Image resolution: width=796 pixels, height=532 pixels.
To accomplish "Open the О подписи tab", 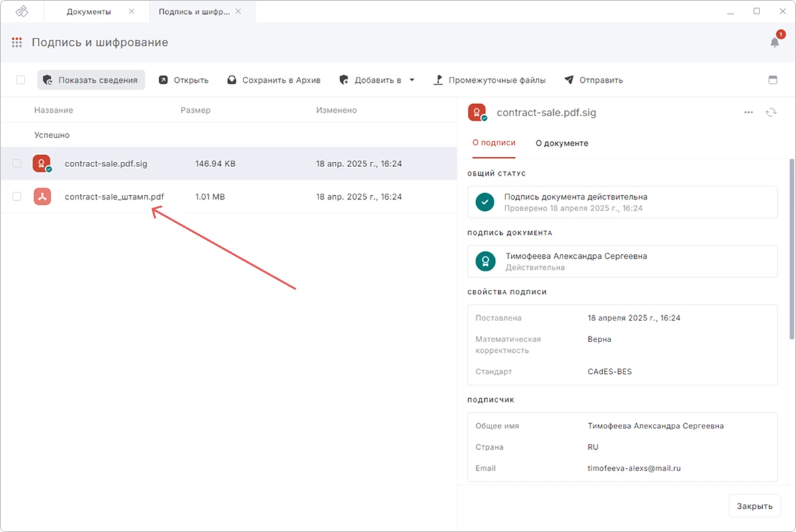I will tap(494, 143).
